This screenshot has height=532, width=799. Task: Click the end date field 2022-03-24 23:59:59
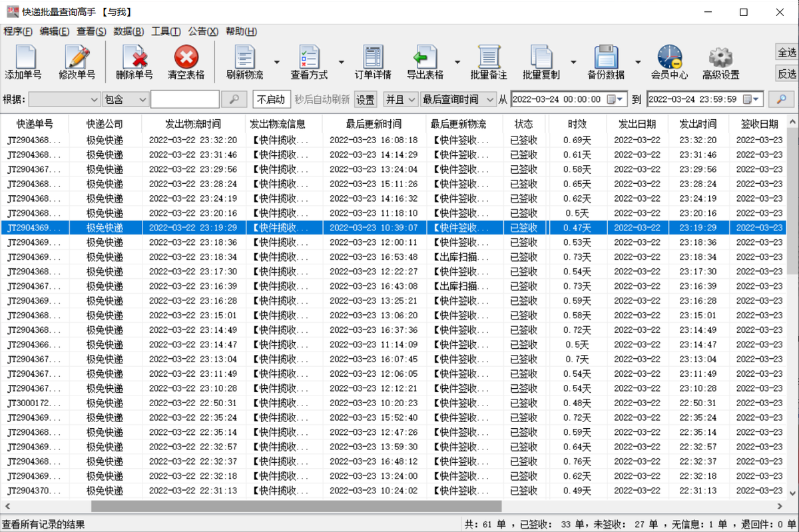(705, 99)
